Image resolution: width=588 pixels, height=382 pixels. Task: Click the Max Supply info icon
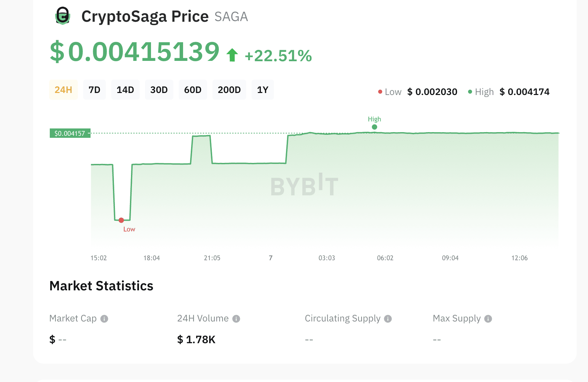488,319
